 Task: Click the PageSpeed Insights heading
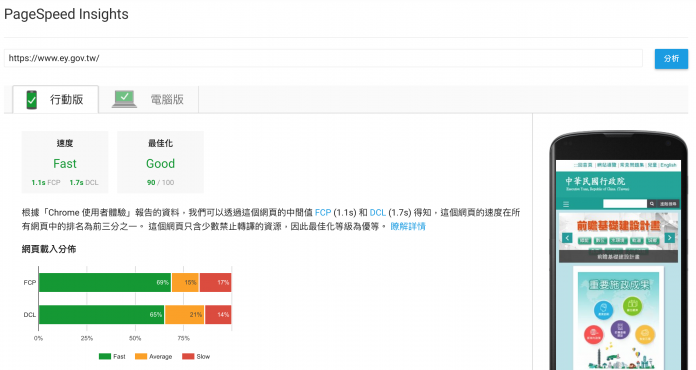[66, 14]
